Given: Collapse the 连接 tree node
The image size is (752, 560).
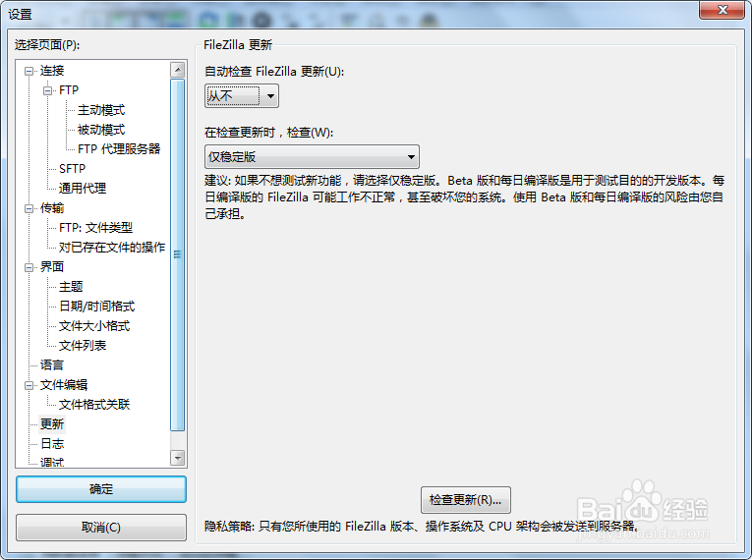Looking at the screenshot, I should (29, 71).
